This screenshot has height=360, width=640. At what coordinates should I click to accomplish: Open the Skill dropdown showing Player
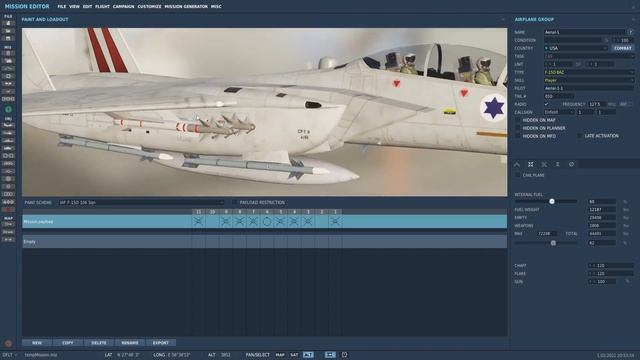[x=589, y=80]
